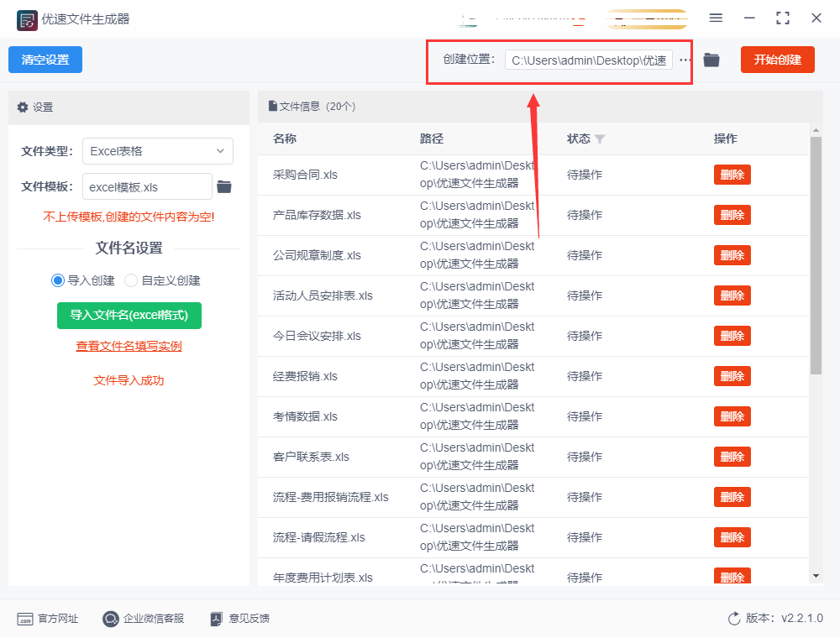840x638 pixels.
Task: Click the version refresh icon
Action: 734,619
